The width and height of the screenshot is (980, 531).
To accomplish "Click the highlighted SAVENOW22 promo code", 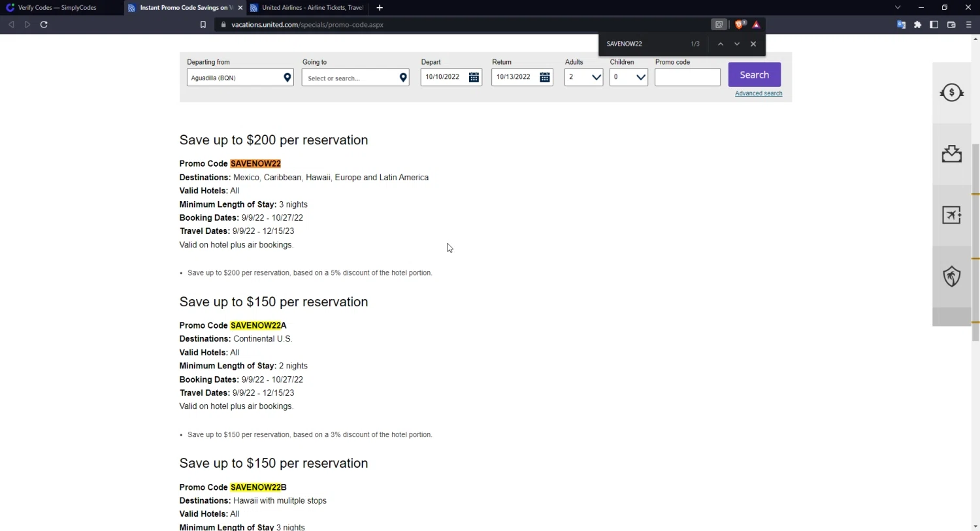I will pyautogui.click(x=255, y=164).
